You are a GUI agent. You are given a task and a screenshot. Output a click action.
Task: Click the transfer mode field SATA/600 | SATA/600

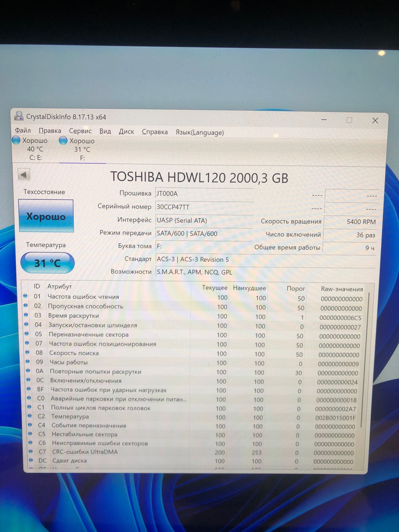point(204,234)
